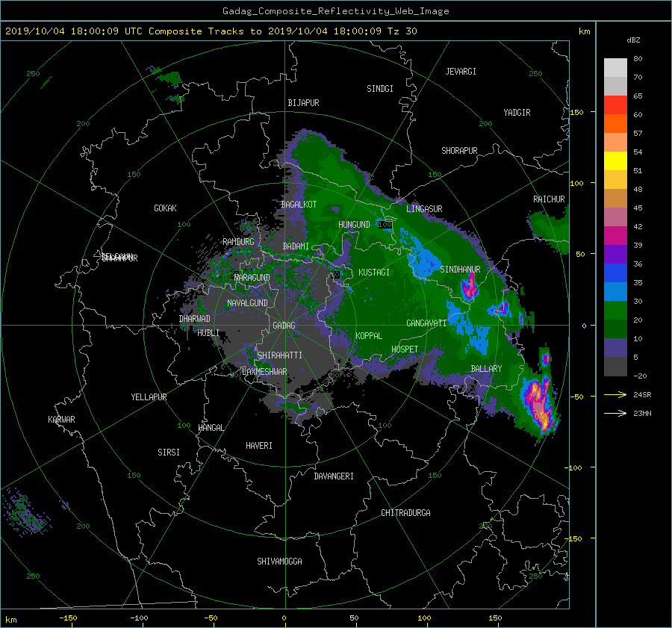Click the CHITRADURGA city label
This screenshot has width=672, height=628.
(405, 513)
